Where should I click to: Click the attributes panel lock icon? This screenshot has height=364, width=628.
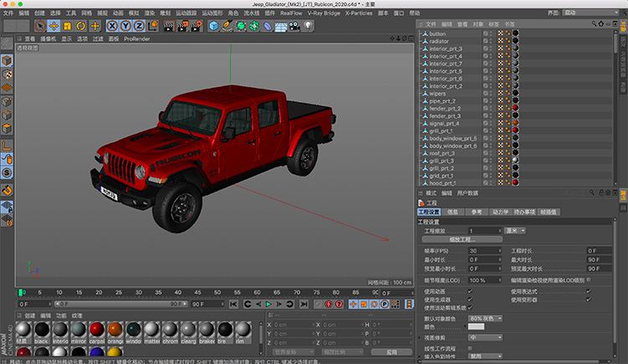click(601, 193)
